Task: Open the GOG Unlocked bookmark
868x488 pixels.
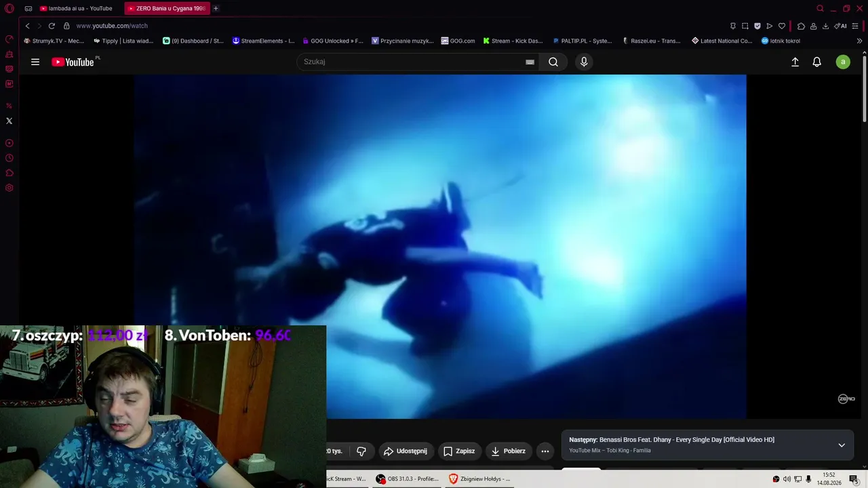Action: tap(333, 41)
